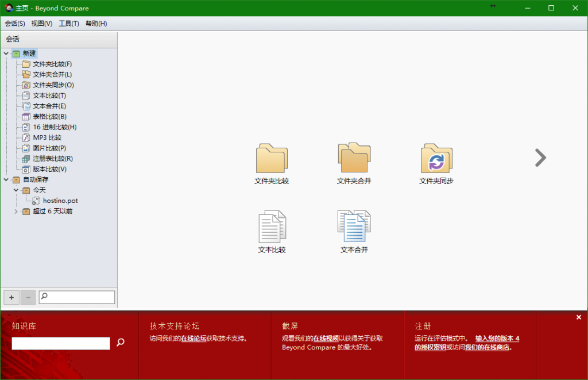Open the 会话(S) menu
The width and height of the screenshot is (588, 380).
tap(15, 24)
